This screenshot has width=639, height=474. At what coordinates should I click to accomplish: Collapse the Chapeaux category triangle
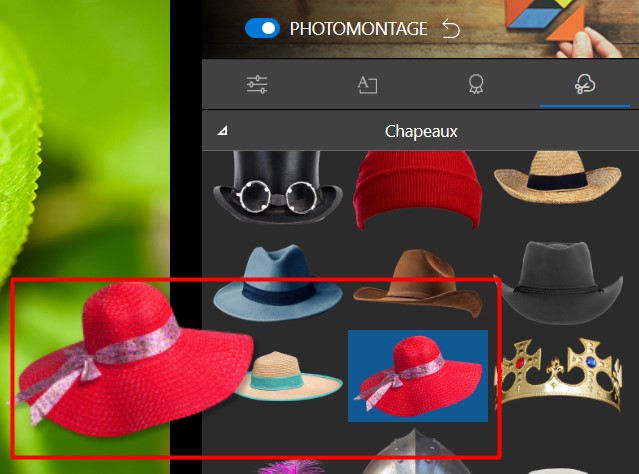click(223, 131)
